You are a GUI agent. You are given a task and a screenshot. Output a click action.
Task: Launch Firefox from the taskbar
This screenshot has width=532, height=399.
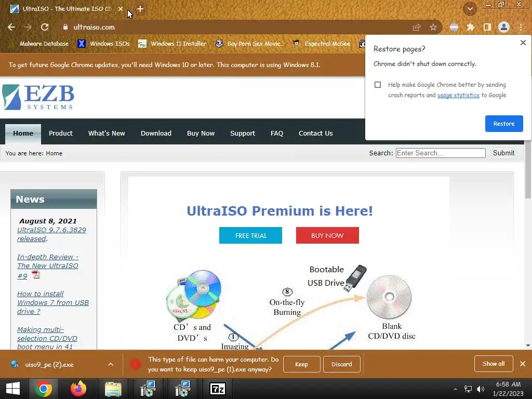point(78,389)
